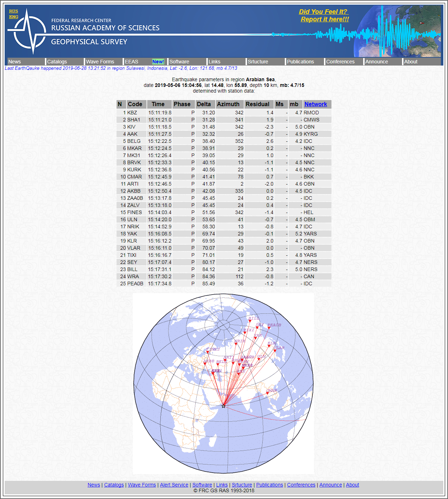Click the footer Structure link

242,485
